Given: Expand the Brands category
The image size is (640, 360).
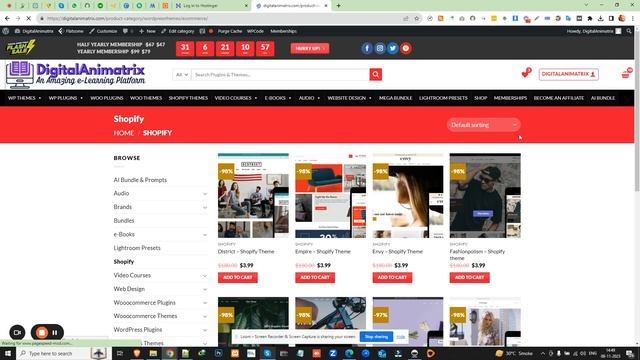Looking at the screenshot, I should click(x=205, y=207).
